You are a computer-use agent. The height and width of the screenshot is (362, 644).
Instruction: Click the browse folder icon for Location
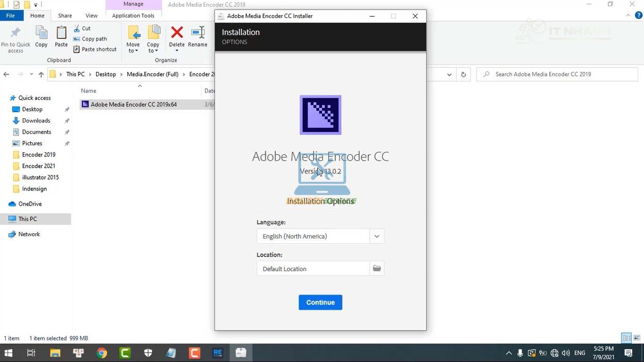[377, 269]
